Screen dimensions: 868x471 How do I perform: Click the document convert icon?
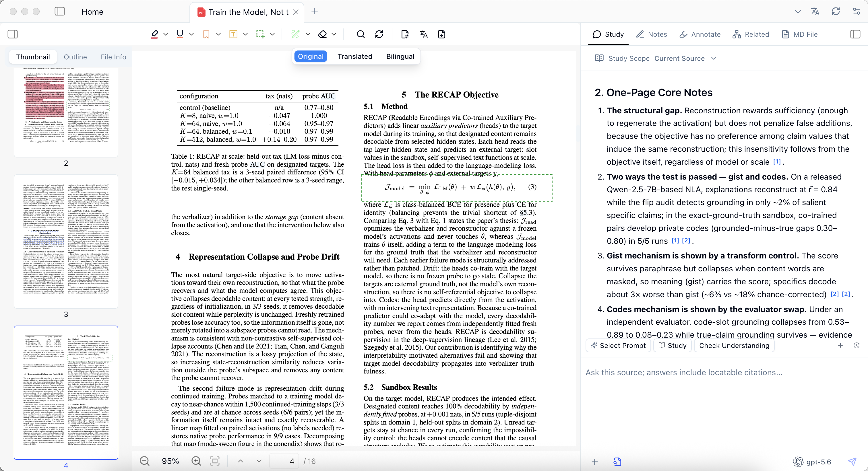click(405, 34)
